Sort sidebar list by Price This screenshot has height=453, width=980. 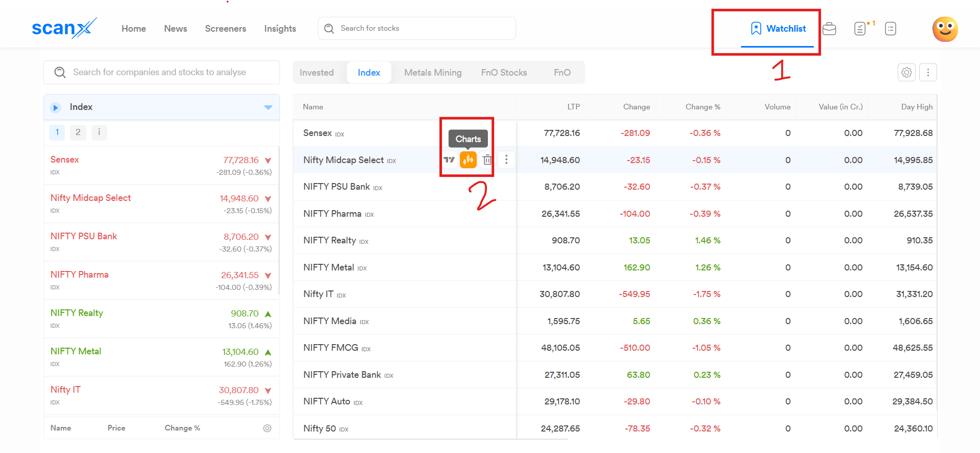coord(116,428)
